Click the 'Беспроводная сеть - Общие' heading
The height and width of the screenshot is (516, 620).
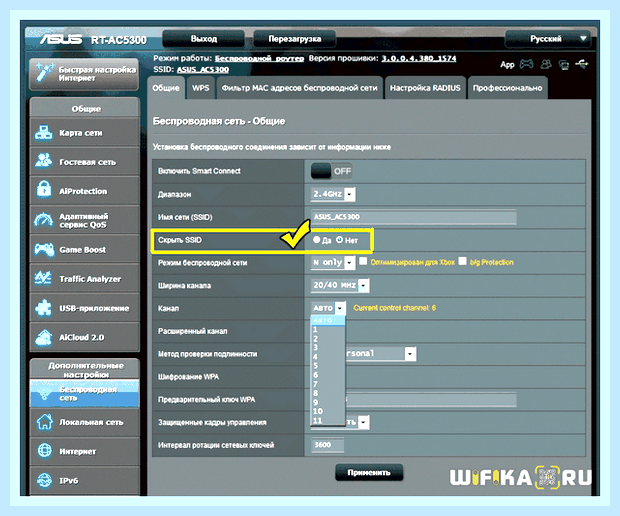click(x=219, y=121)
